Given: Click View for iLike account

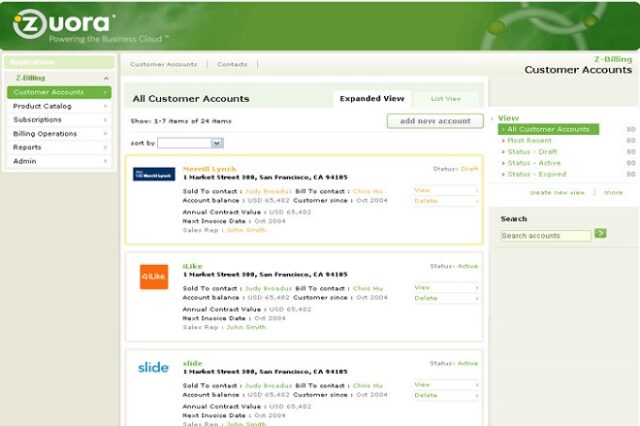Looking at the screenshot, I should pos(446,288).
